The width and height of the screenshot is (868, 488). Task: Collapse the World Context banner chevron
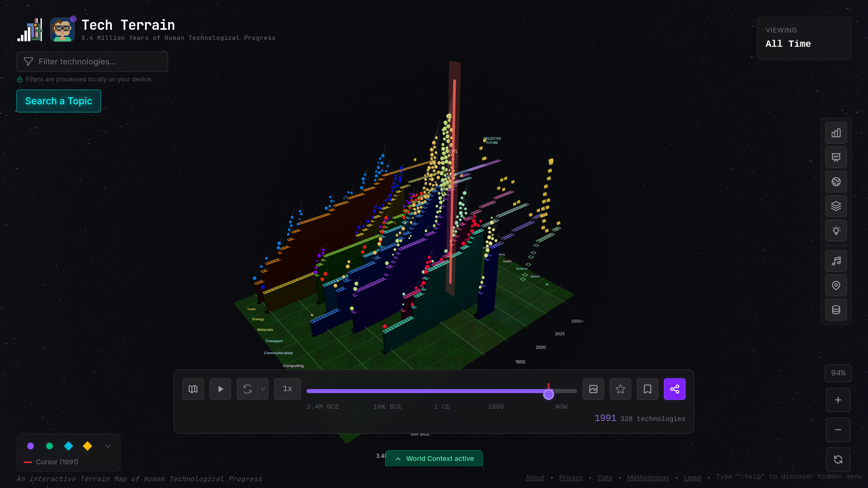(x=397, y=459)
